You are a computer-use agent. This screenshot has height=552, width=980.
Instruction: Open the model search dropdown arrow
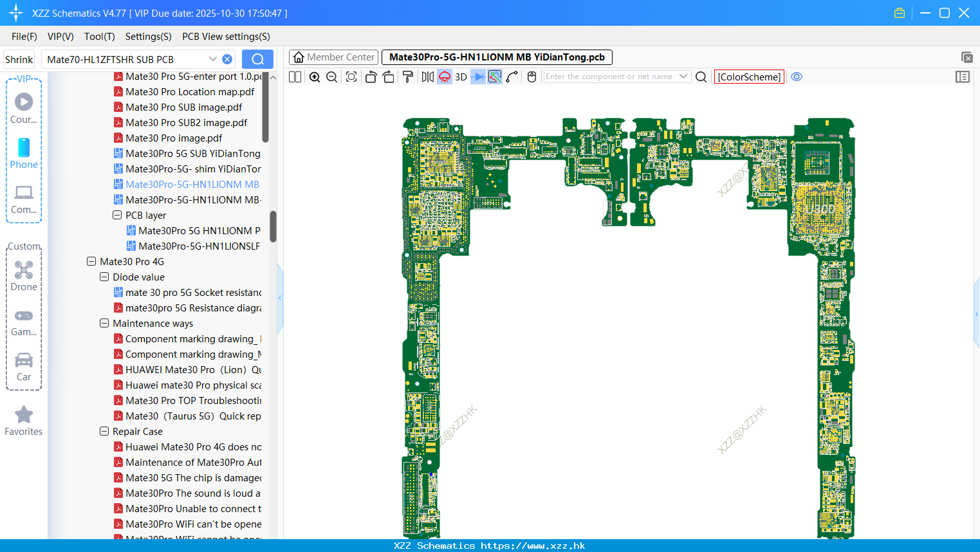[x=212, y=59]
